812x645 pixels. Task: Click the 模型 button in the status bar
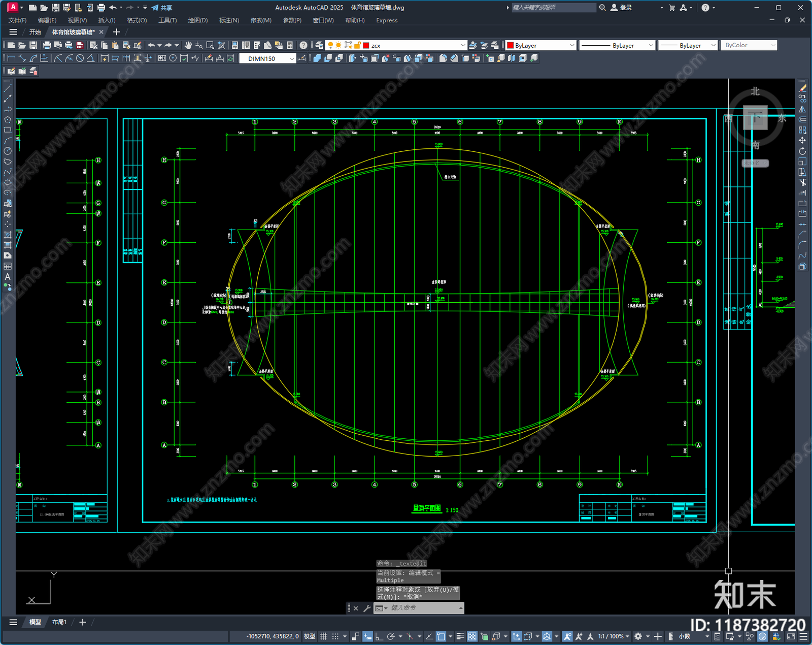click(x=310, y=636)
